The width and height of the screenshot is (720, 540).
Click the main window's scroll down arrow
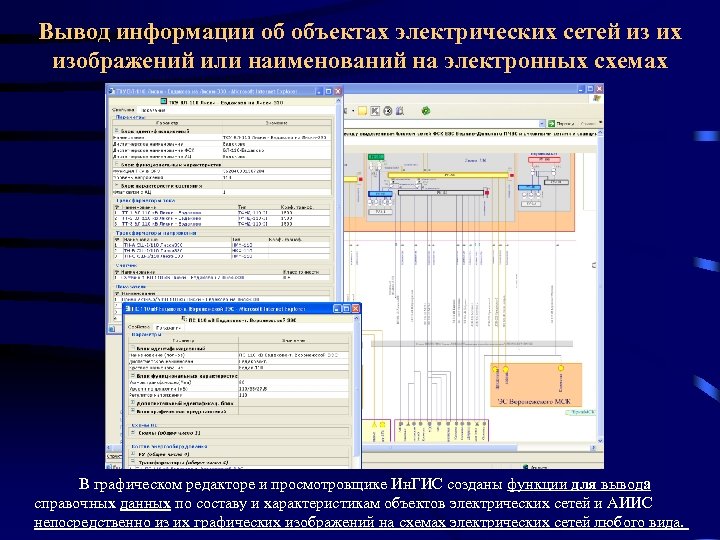pos(600,441)
